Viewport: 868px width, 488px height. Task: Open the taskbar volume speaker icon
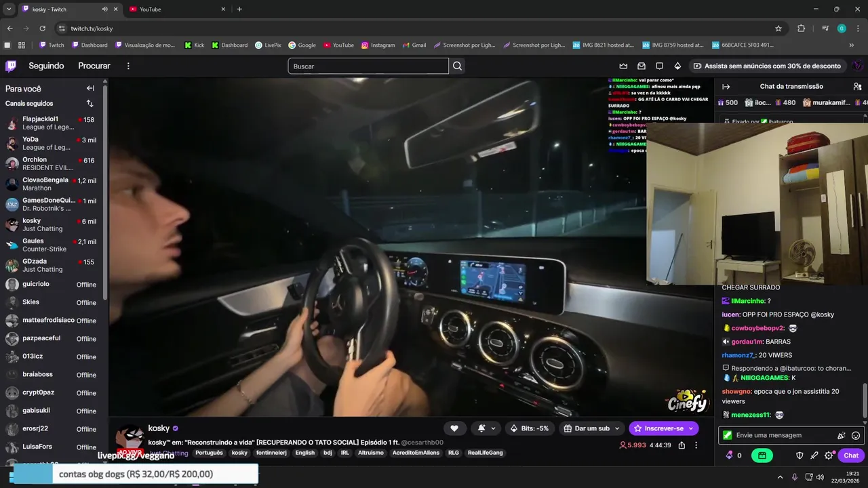pyautogui.click(x=820, y=477)
